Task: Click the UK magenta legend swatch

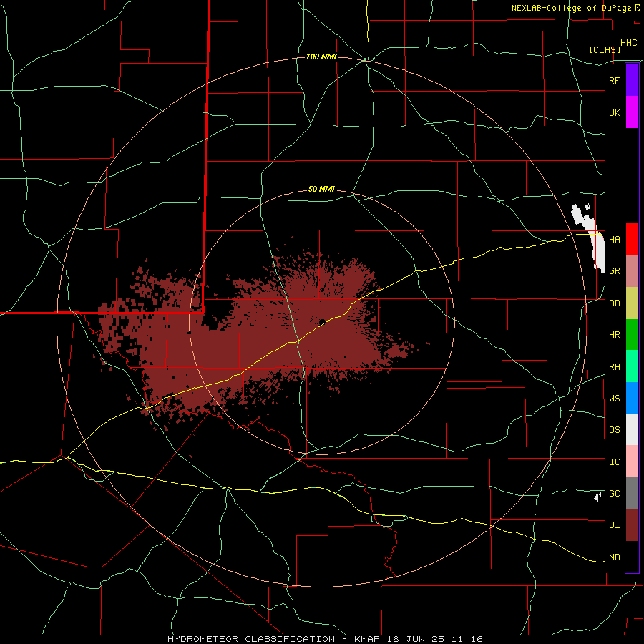Action: [632, 112]
